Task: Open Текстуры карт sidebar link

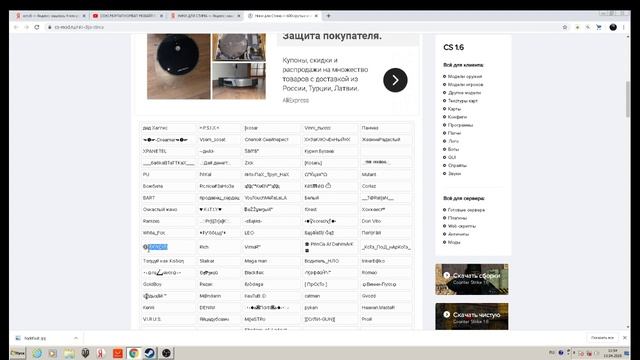Action: [462, 101]
